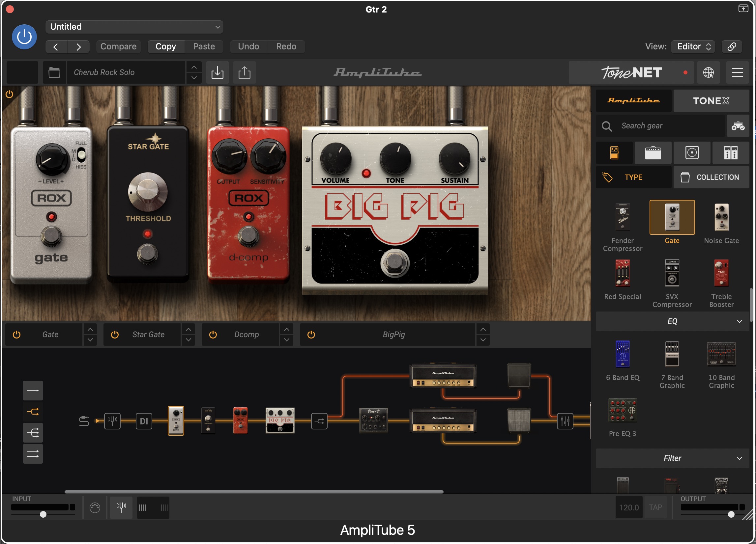Open the preset folder browser icon
The image size is (756, 544).
(x=54, y=72)
